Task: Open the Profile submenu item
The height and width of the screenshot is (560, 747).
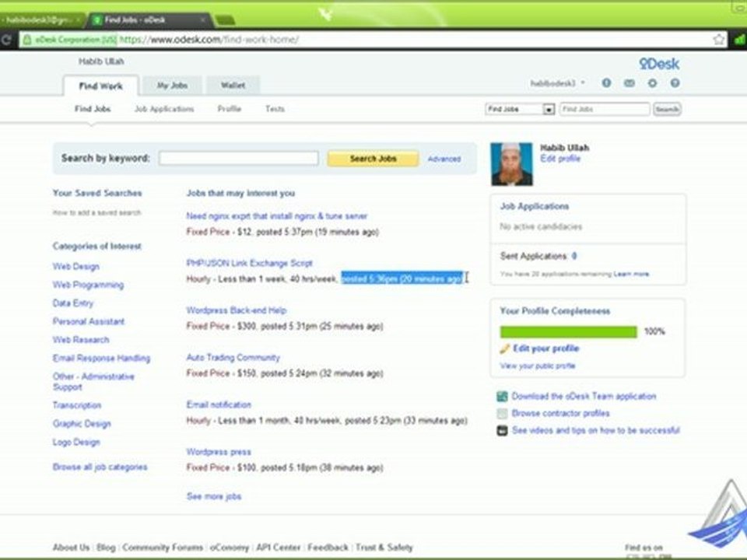Action: click(229, 109)
